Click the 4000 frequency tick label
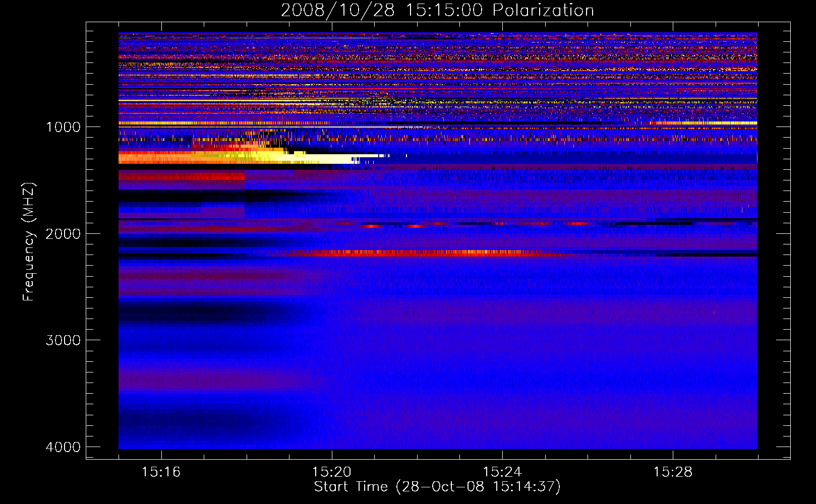 coord(63,447)
